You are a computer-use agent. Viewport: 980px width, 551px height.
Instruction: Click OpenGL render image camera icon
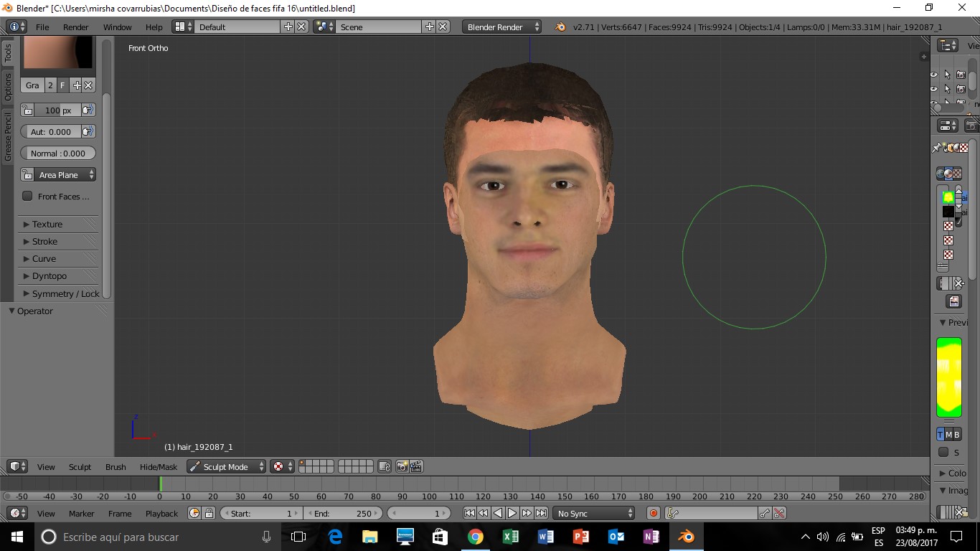(x=402, y=466)
